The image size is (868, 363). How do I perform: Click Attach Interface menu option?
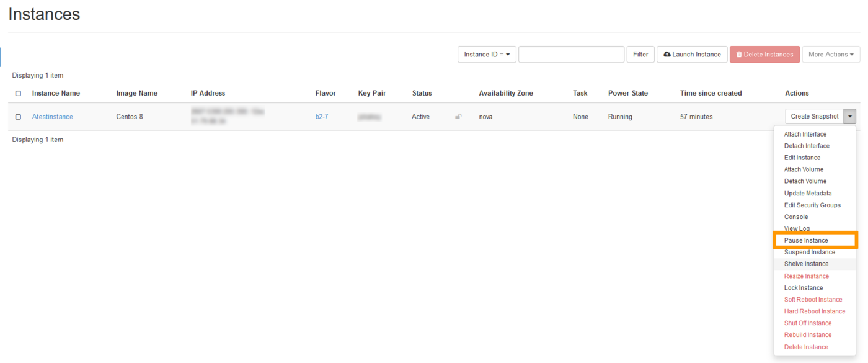[x=805, y=134]
